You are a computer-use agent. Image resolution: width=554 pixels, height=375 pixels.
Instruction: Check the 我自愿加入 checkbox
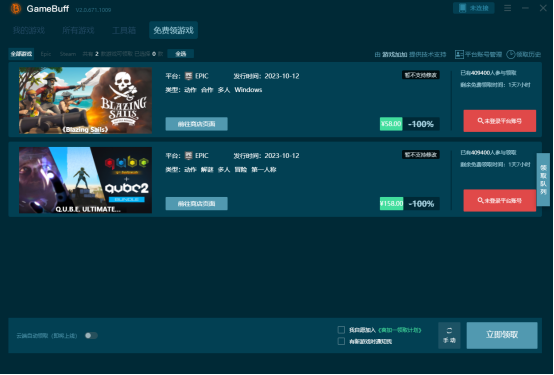point(341,330)
